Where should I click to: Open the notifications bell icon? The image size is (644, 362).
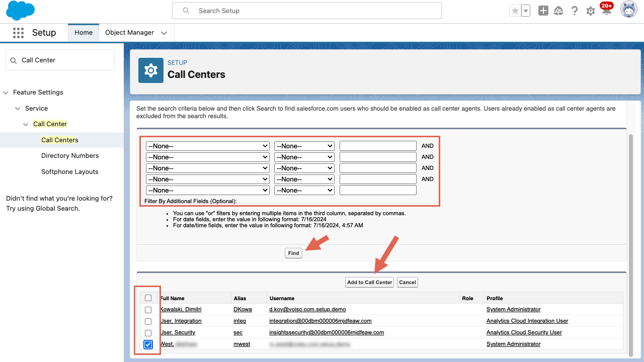click(x=606, y=10)
